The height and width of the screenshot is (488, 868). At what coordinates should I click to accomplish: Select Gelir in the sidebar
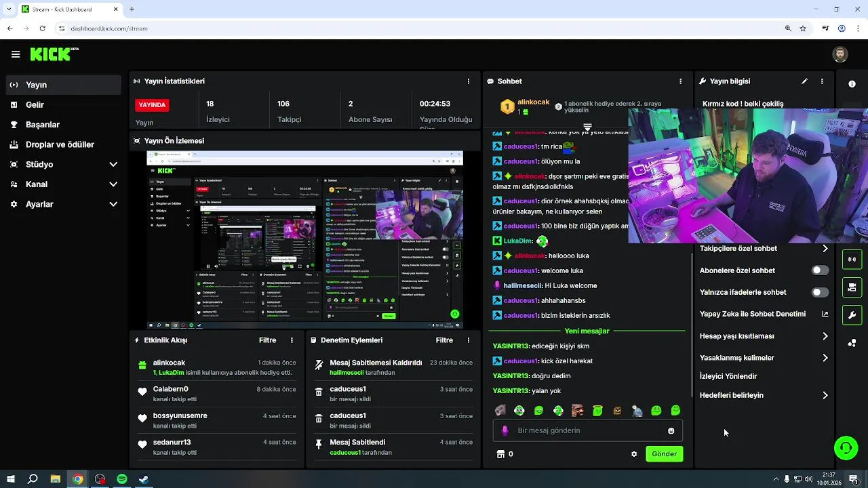click(x=64, y=105)
